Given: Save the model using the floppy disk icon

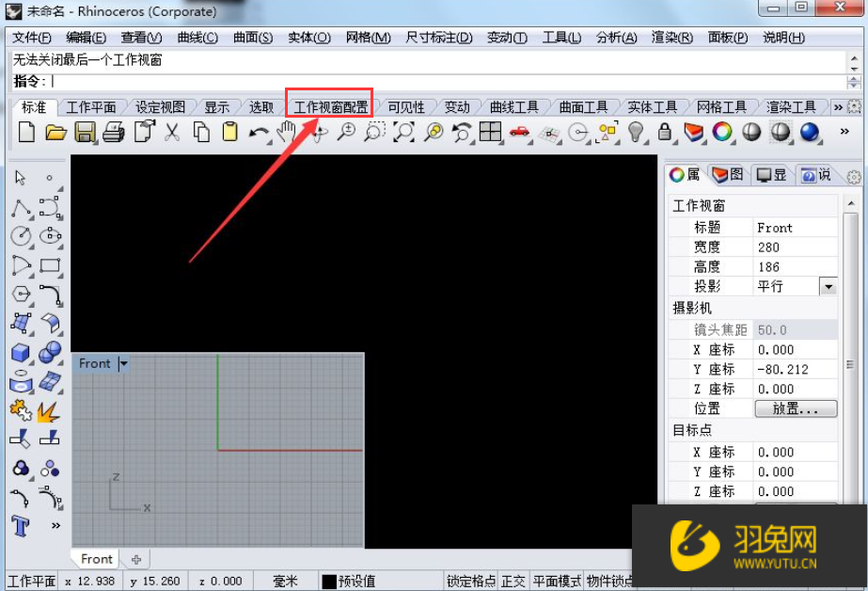Looking at the screenshot, I should (x=85, y=133).
